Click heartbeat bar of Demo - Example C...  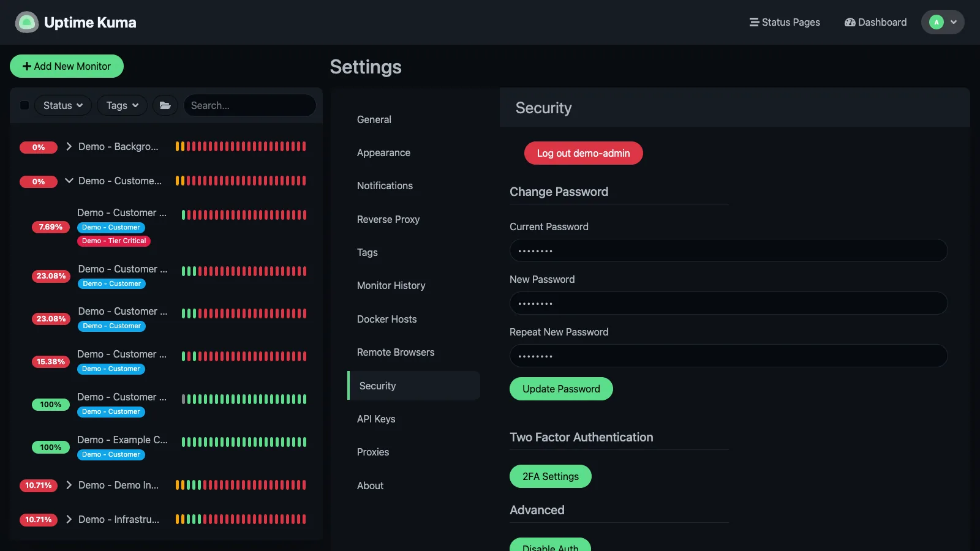coord(244,442)
